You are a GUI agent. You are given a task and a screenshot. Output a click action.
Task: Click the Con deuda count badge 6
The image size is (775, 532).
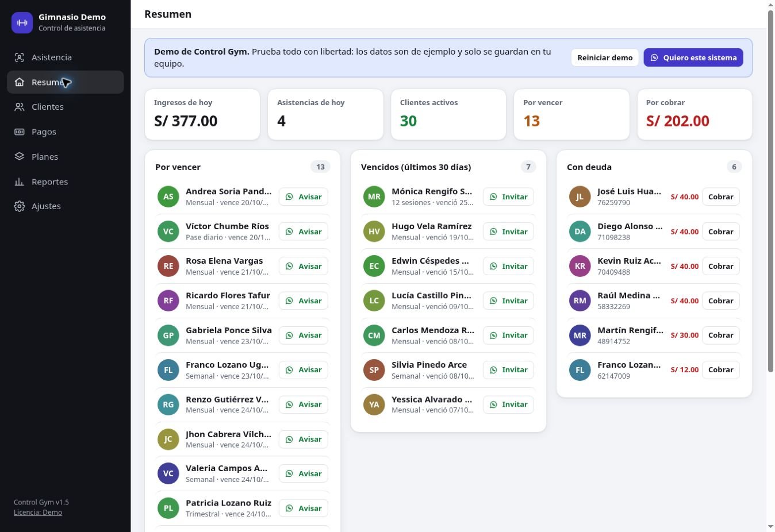tap(734, 167)
